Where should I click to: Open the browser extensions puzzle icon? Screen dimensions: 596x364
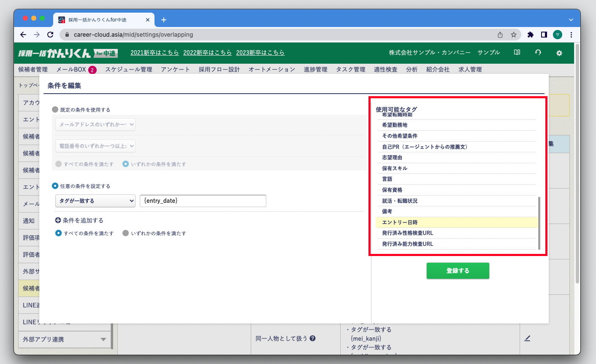coord(531,35)
